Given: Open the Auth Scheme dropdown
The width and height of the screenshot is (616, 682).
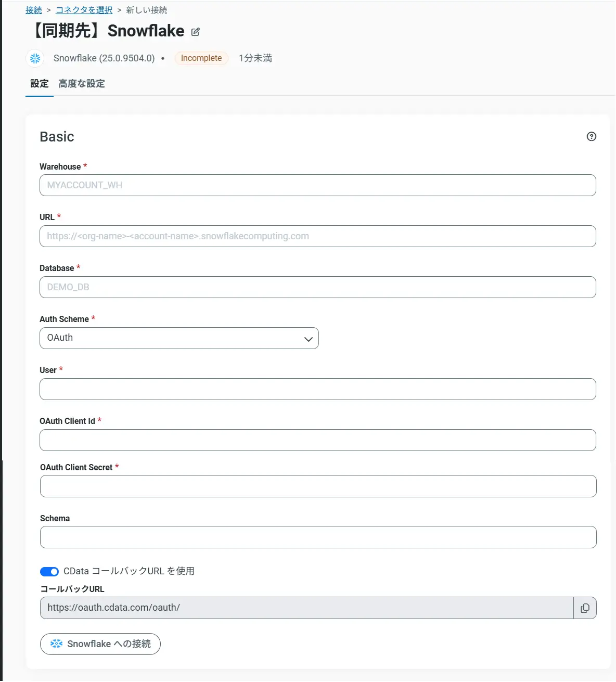Looking at the screenshot, I should coord(179,338).
